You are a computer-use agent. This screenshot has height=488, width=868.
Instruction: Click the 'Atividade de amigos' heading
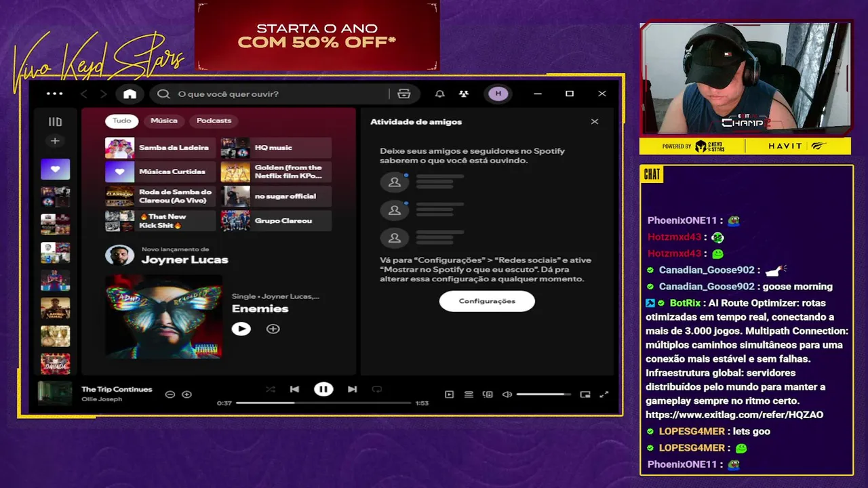click(x=416, y=122)
